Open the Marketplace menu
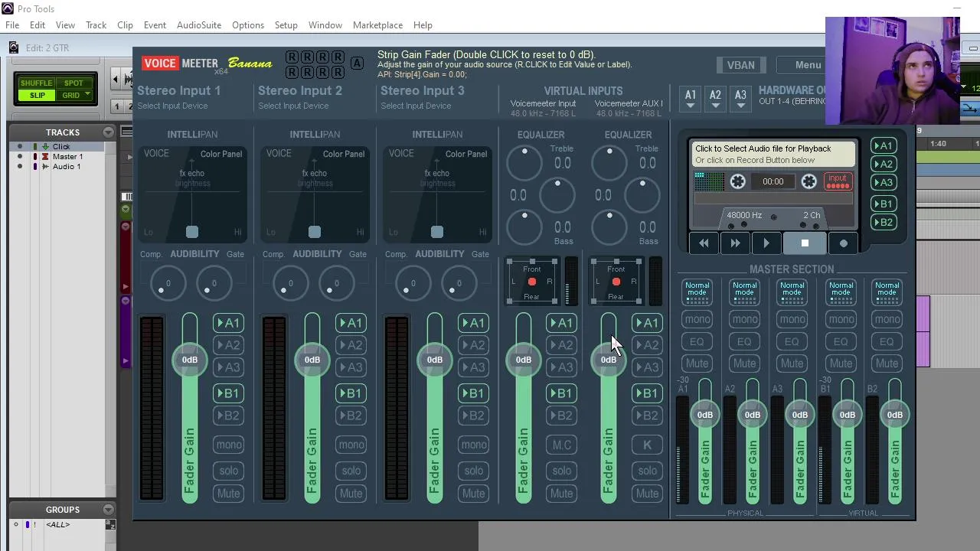 pos(377,25)
